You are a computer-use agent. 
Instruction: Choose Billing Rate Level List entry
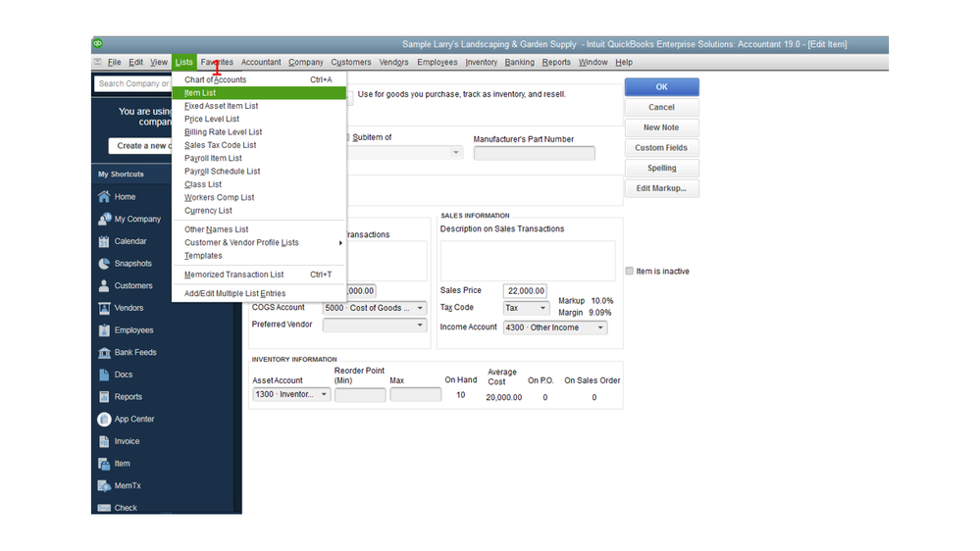tap(258, 131)
